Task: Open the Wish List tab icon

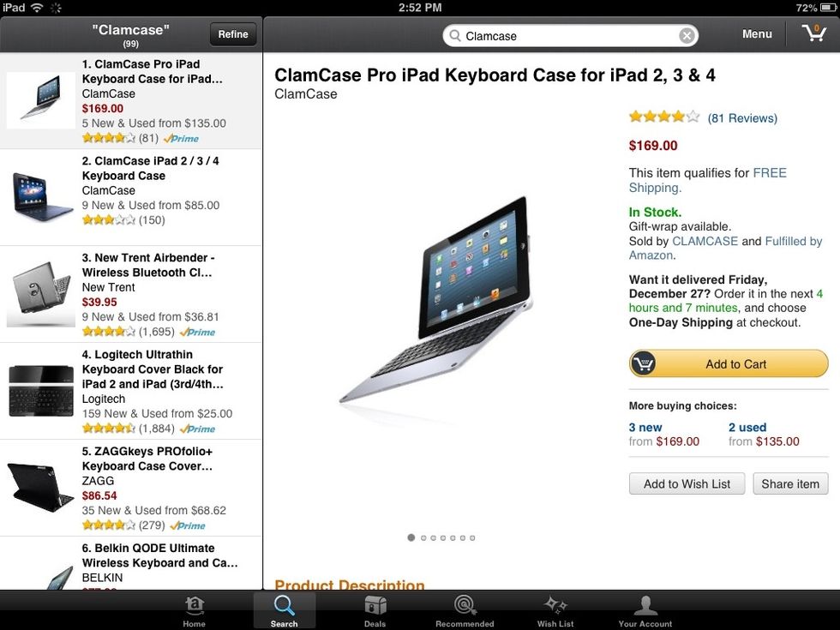Action: pyautogui.click(x=555, y=605)
